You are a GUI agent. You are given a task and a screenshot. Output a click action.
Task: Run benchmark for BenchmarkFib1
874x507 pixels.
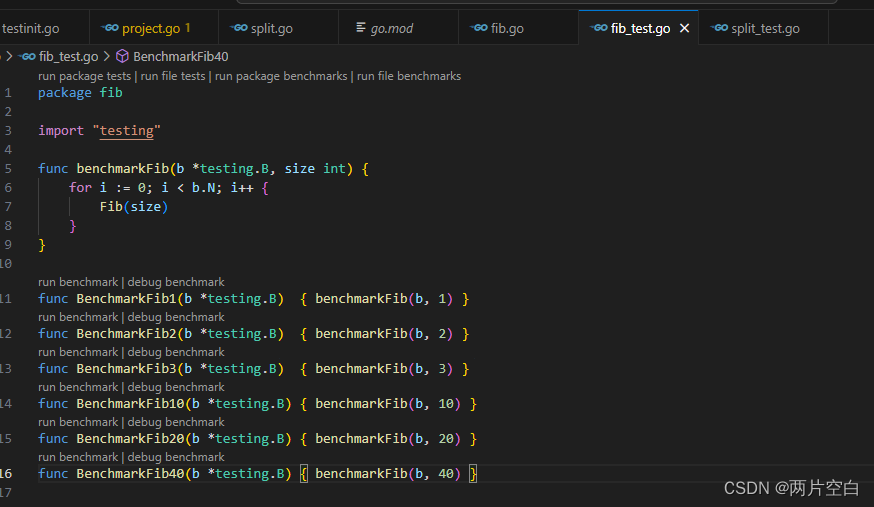click(78, 282)
